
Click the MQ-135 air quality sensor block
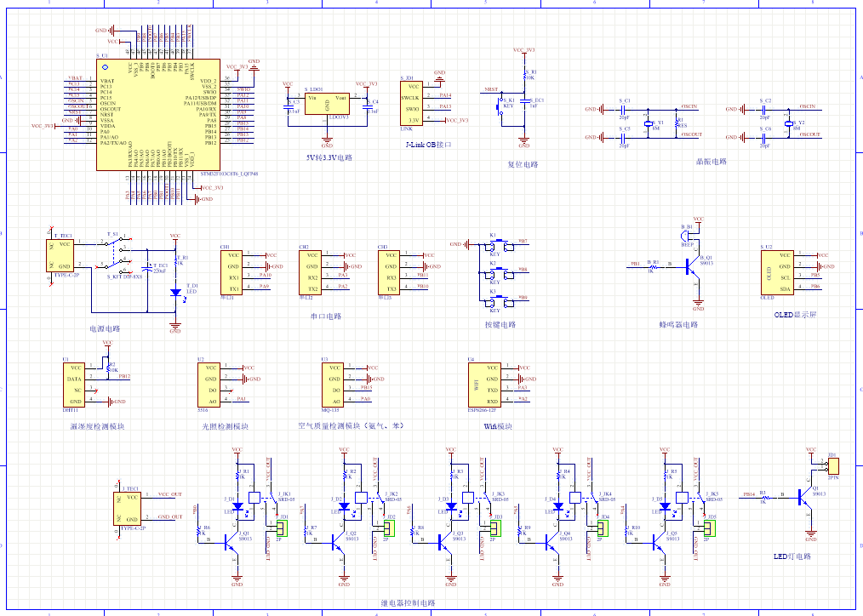[334, 384]
